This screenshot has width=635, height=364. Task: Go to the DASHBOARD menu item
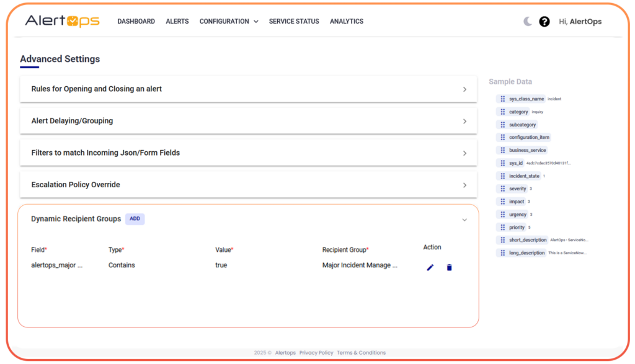136,21
